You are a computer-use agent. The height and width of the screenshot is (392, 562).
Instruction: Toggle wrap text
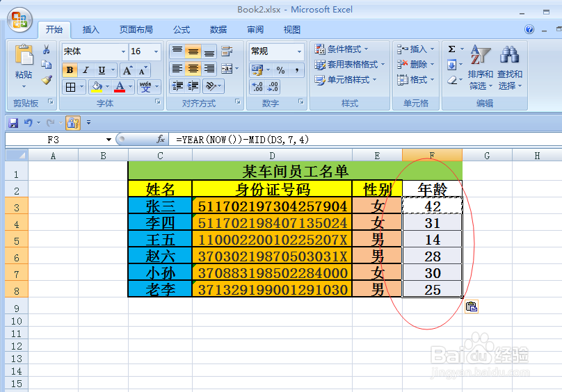[227, 51]
